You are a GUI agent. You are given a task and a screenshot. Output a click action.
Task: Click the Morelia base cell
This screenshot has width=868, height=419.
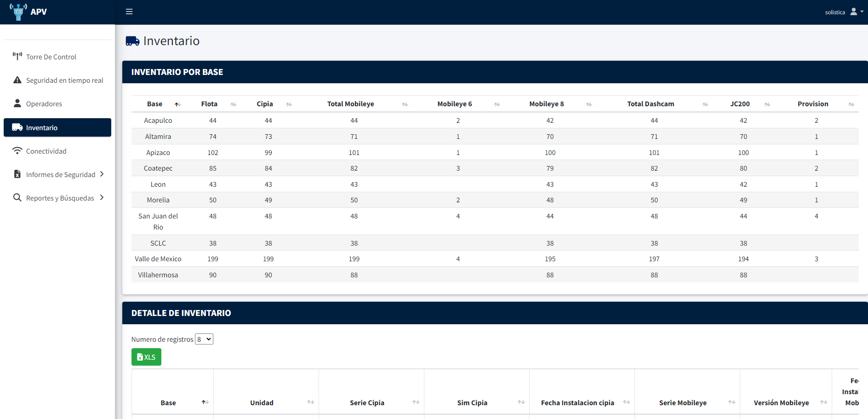[158, 200]
